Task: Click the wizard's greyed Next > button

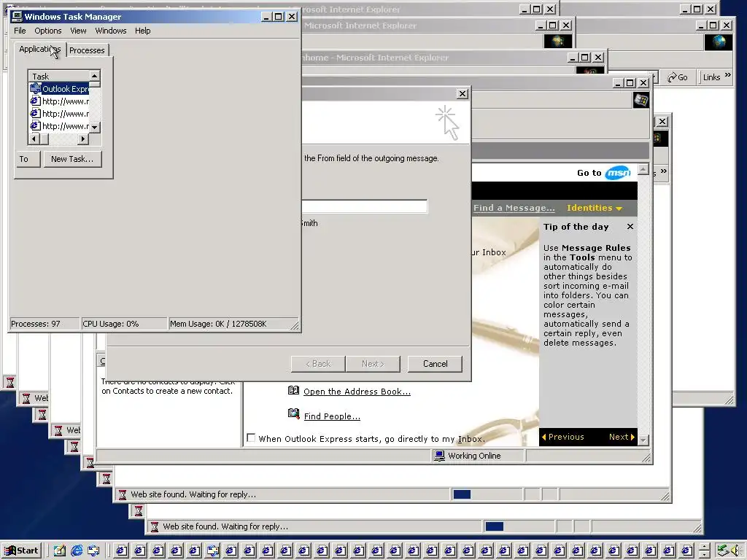Action: click(373, 364)
